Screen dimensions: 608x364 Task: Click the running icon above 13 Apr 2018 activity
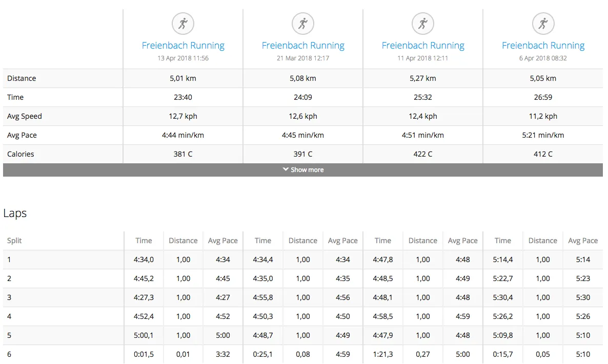[x=183, y=24]
